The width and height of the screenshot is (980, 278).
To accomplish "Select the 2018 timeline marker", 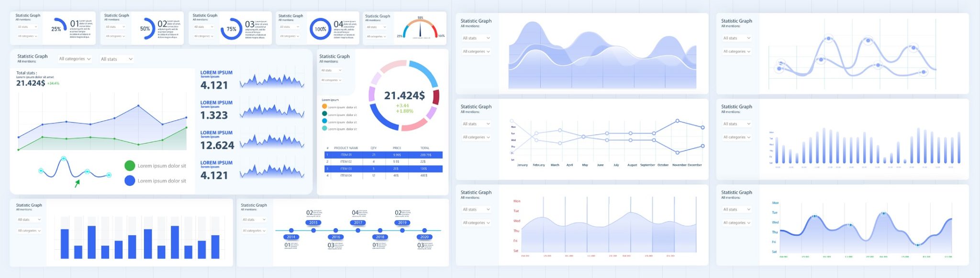I will coord(380,237).
